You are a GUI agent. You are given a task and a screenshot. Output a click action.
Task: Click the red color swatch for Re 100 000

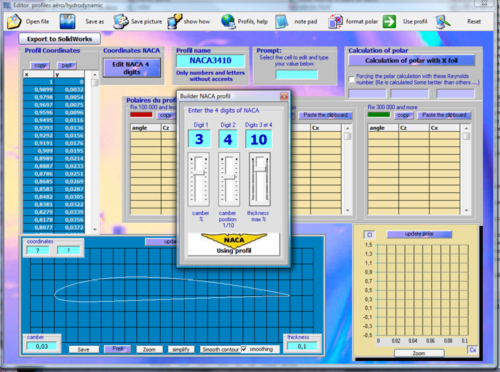(141, 115)
